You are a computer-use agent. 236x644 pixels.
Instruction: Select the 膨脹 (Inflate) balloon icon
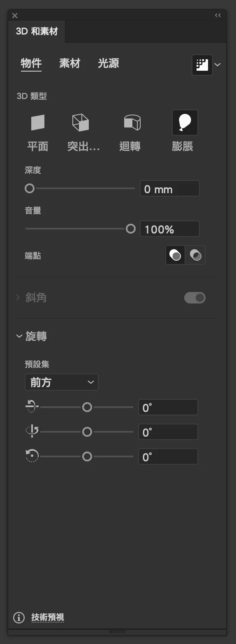(185, 123)
